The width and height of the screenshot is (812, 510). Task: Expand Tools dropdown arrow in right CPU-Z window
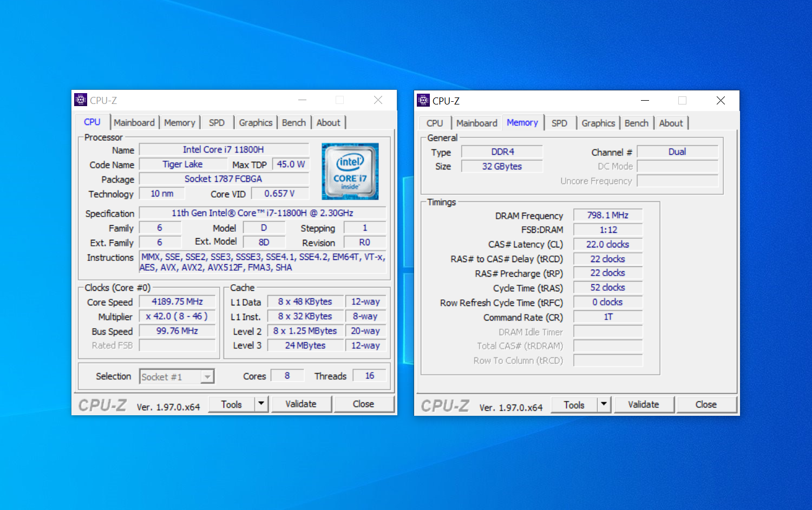[604, 404]
